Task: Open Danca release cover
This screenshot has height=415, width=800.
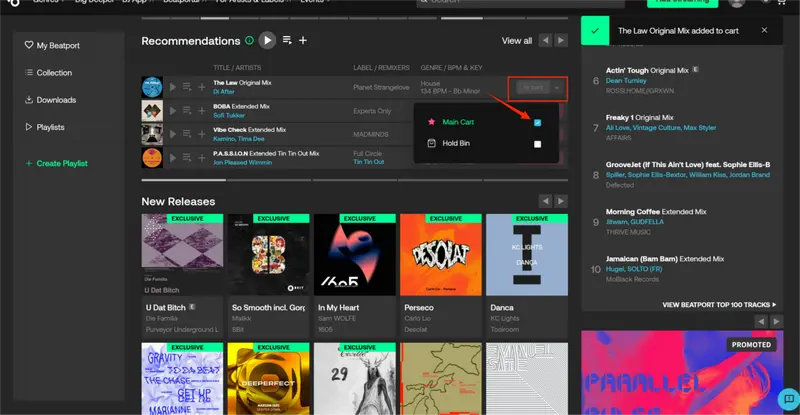Action: click(527, 255)
